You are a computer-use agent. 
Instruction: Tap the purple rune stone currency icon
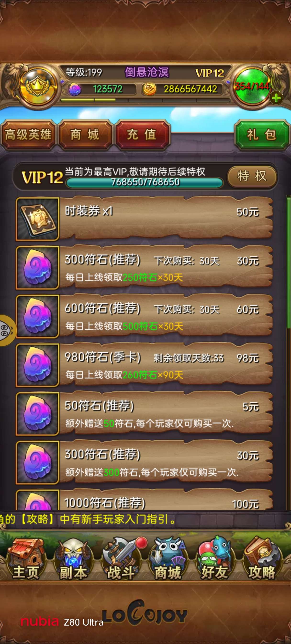tap(75, 89)
